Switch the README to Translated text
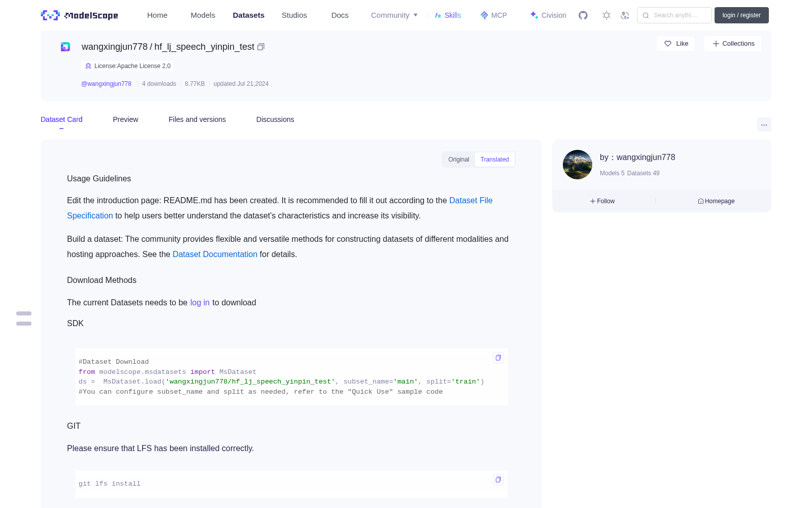This screenshot has height=508, width=812. [495, 160]
